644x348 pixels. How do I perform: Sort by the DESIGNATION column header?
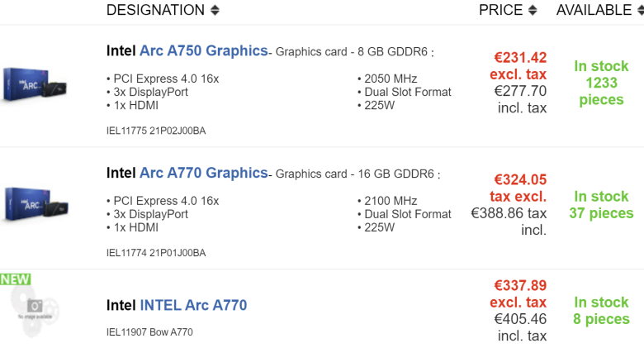[155, 11]
